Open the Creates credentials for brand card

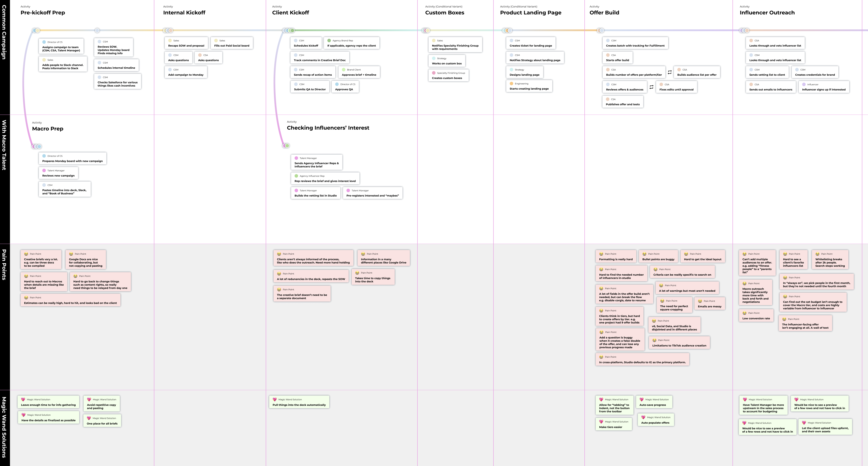click(x=815, y=72)
